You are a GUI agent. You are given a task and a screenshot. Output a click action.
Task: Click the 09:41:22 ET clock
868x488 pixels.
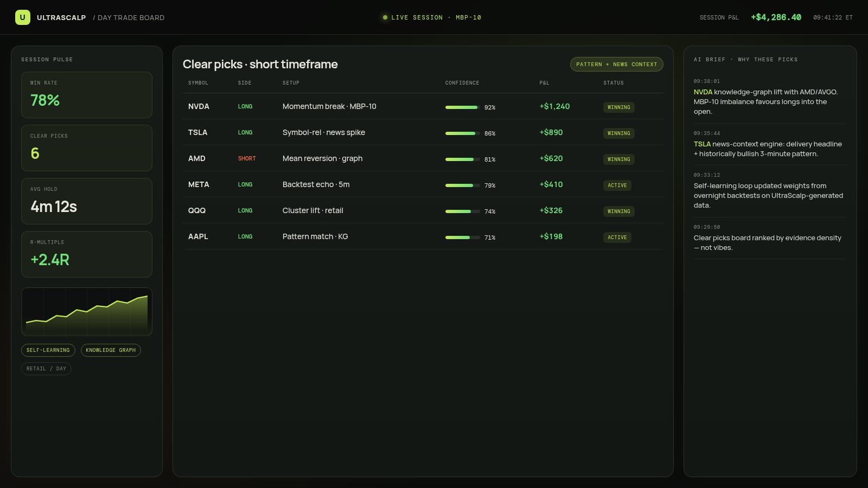point(833,18)
